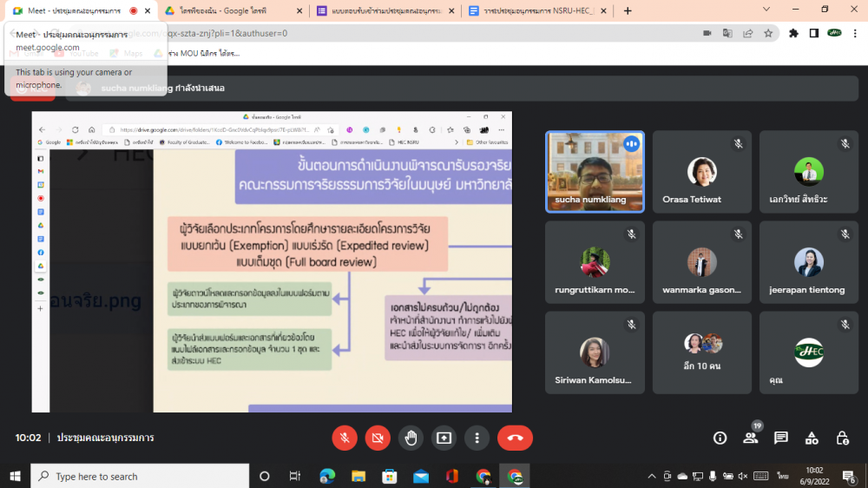Unmute the microphone in Meet

(345, 438)
